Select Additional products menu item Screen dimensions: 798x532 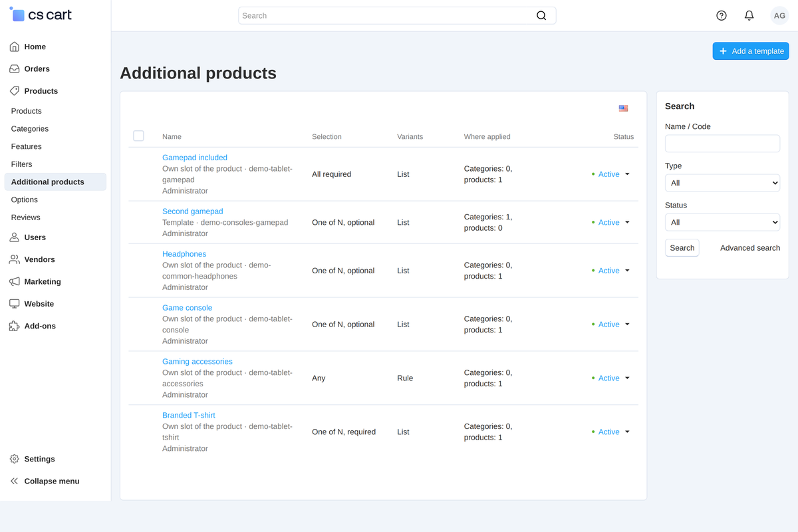point(55,182)
